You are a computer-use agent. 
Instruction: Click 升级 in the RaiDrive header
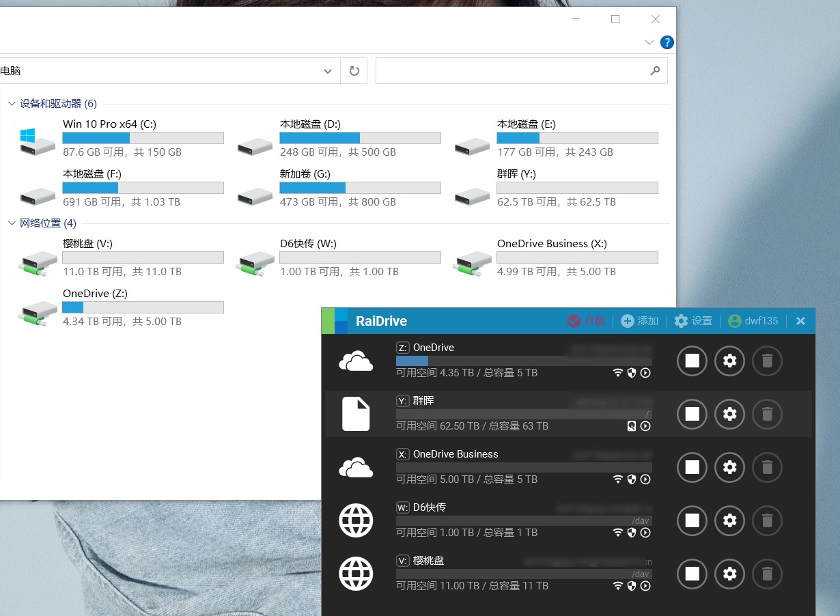(x=587, y=321)
